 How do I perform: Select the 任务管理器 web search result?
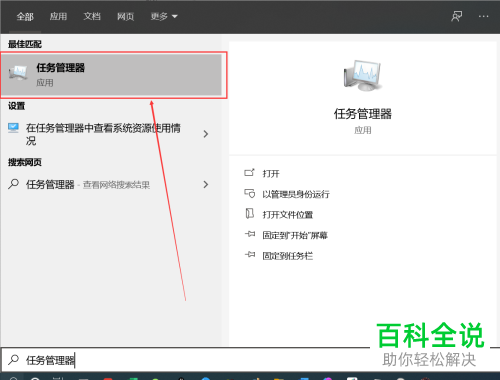click(88, 184)
